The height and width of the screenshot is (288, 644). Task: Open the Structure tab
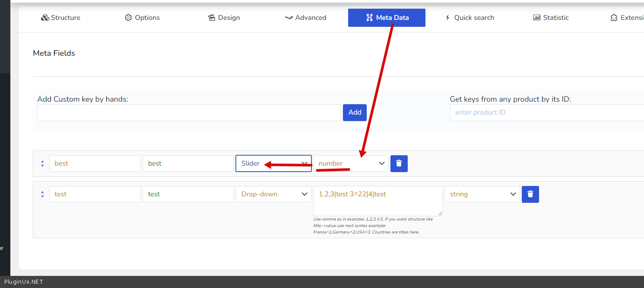(60, 18)
